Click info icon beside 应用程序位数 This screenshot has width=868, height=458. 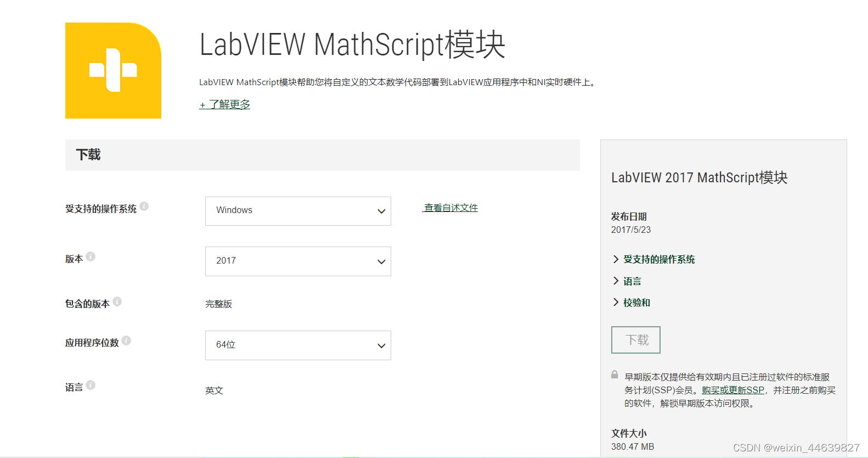point(126,340)
